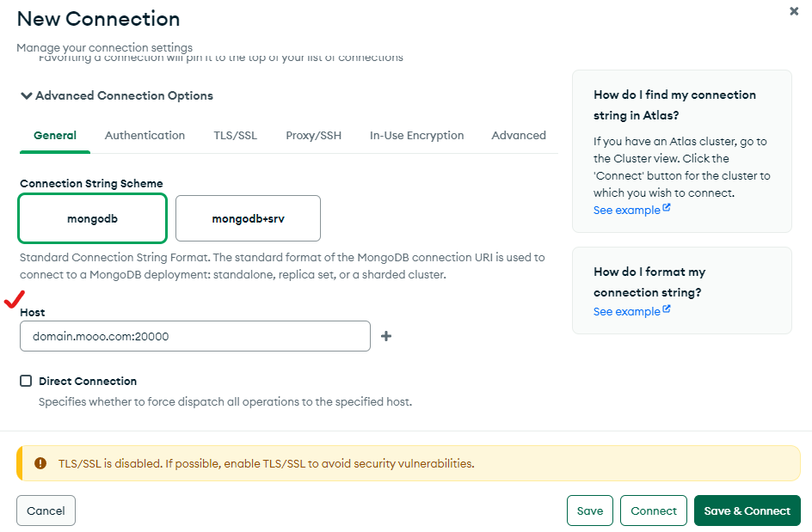The height and width of the screenshot is (532, 812).
Task: Click the Save button
Action: pos(590,511)
